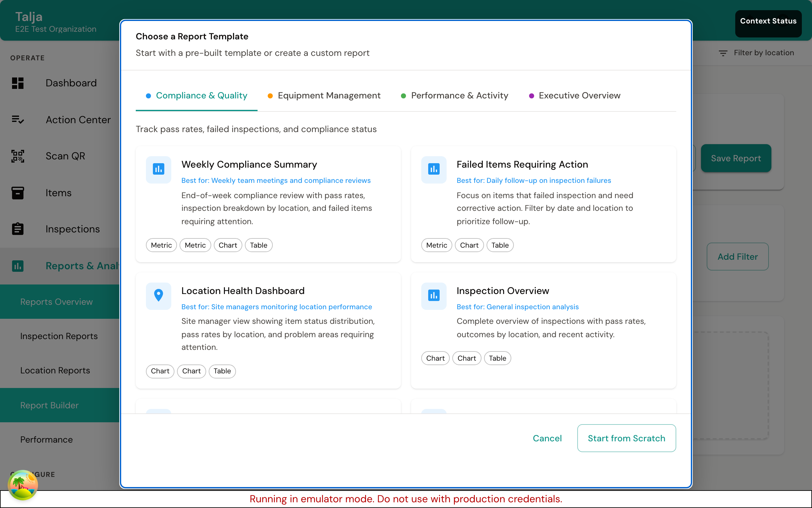
Task: Open Reports Overview in the sidebar
Action: (60, 302)
